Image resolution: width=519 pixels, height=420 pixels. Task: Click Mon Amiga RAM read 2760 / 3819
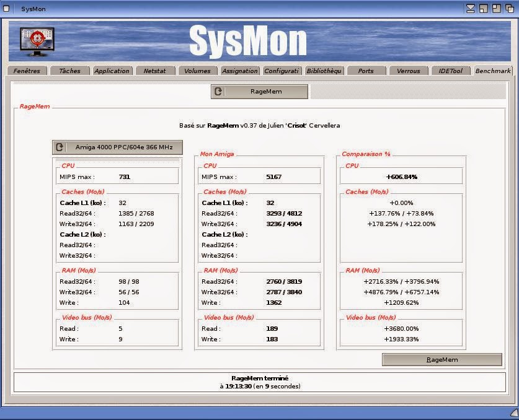[284, 281]
